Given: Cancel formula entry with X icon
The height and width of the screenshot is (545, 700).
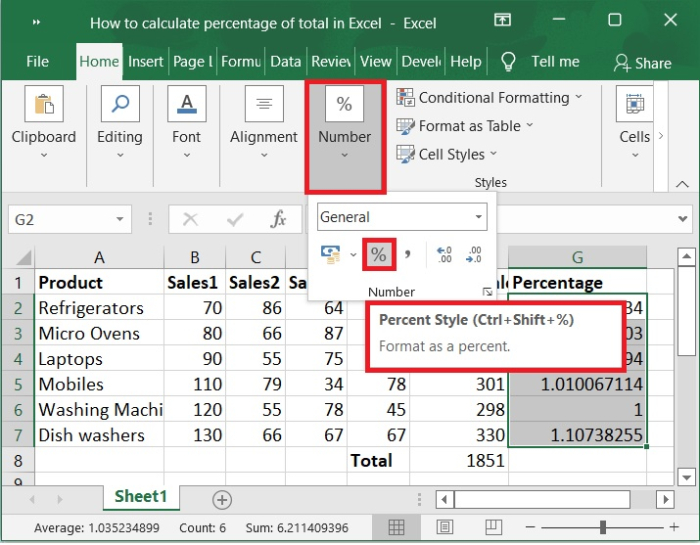Looking at the screenshot, I should [191, 219].
